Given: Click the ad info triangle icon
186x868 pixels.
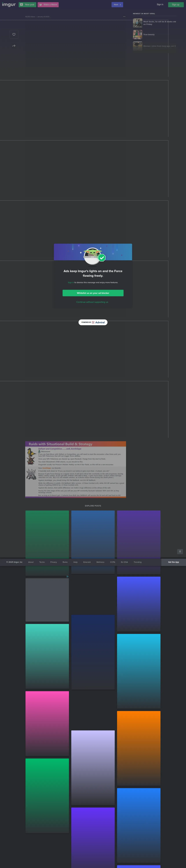Looking at the screenshot, I should 68,576.
